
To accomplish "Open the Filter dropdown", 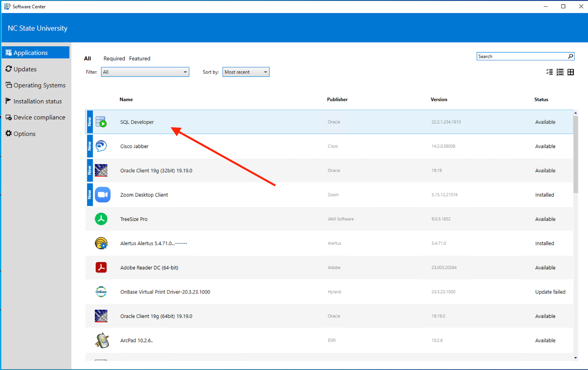I will coord(145,72).
